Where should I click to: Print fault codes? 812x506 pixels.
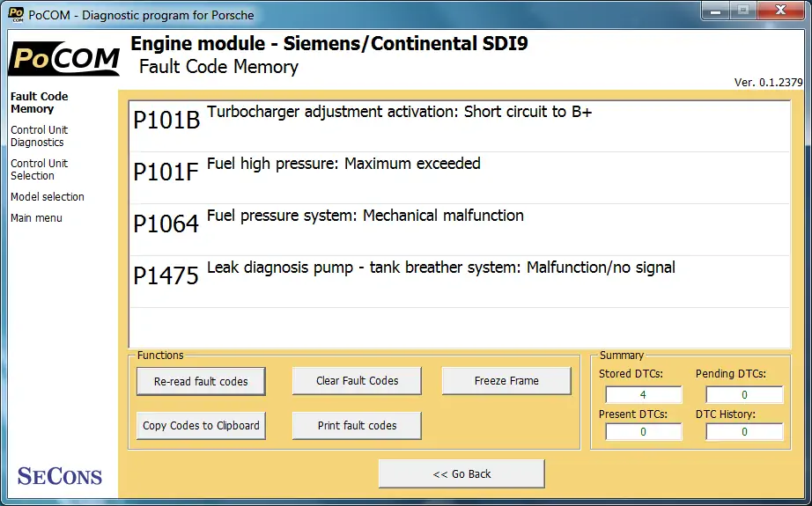tap(357, 425)
